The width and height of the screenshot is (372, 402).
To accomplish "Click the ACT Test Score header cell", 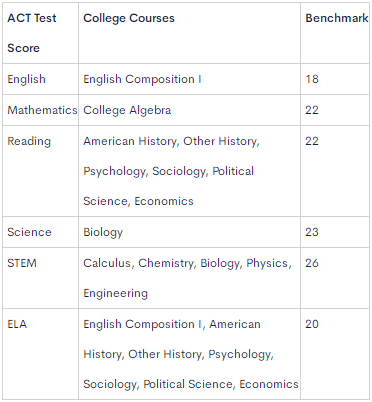I will point(40,33).
